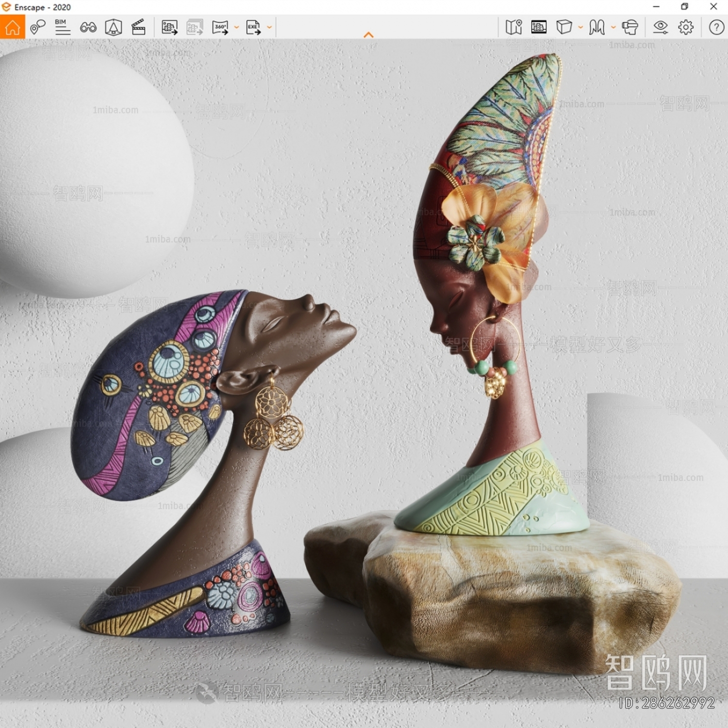Open the mini-map with location pin
This screenshot has width=728, height=728.
click(x=513, y=27)
